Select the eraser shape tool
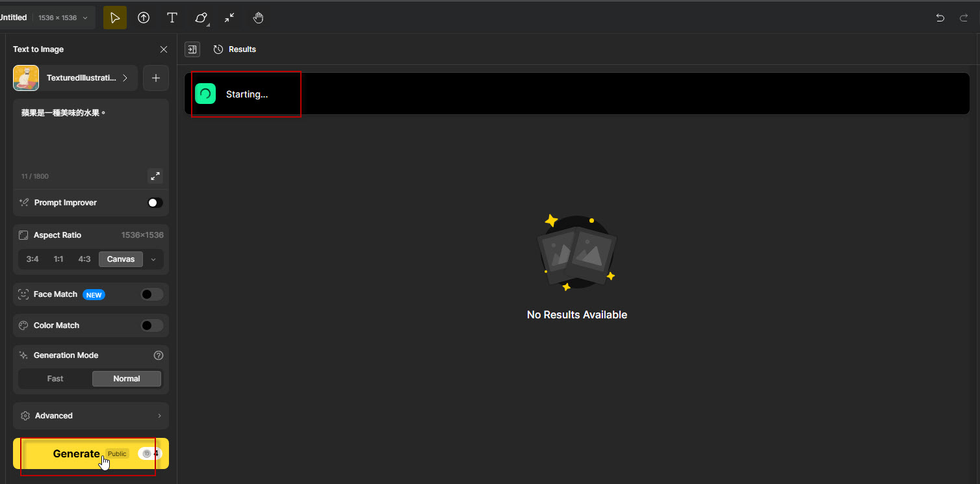This screenshot has width=980, height=484. pyautogui.click(x=201, y=18)
